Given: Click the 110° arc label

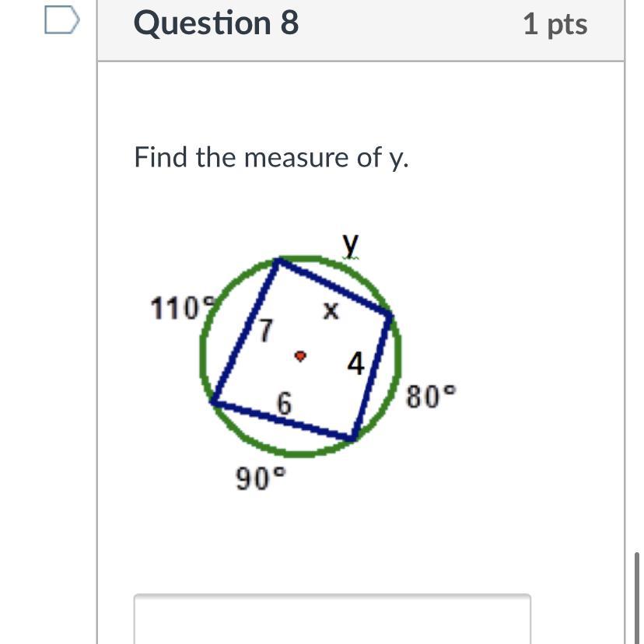Looking at the screenshot, I should pos(182,309).
